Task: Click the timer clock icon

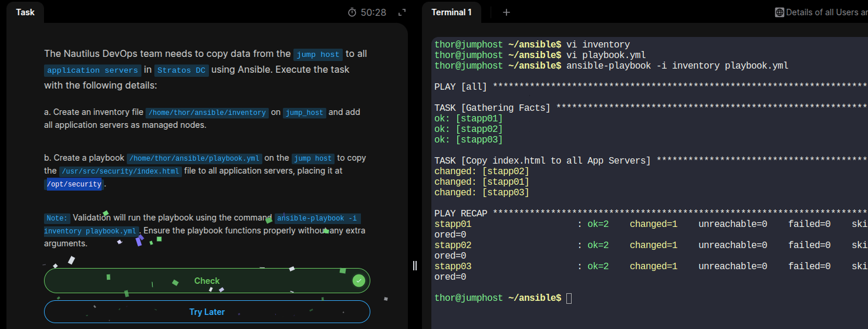Action: tap(352, 12)
